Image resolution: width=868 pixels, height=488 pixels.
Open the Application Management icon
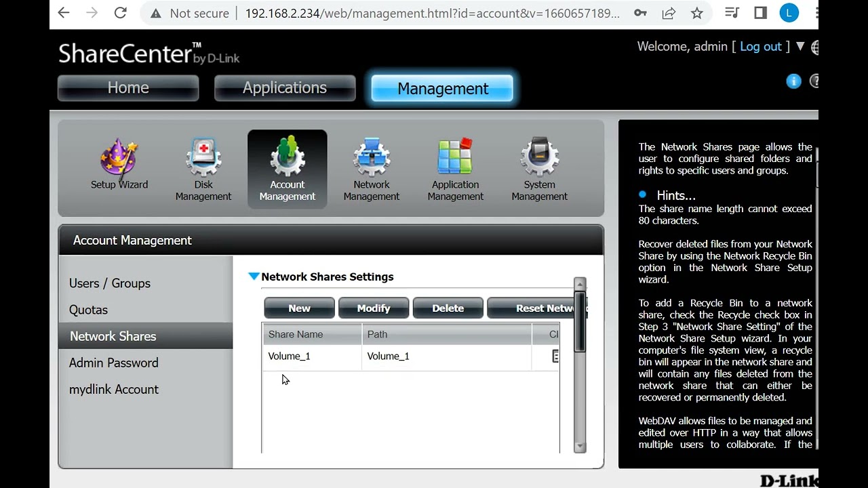point(456,169)
